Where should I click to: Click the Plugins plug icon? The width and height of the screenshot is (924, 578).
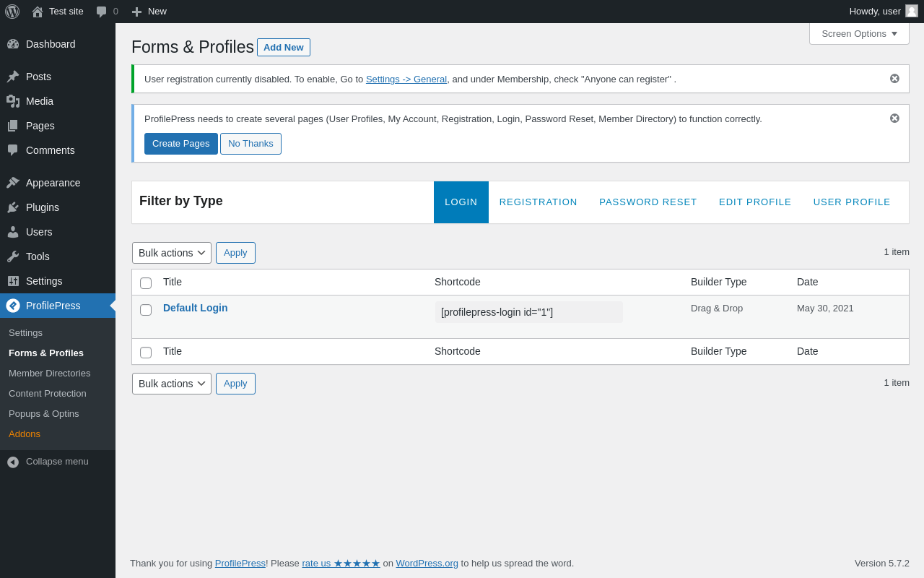(x=13, y=207)
